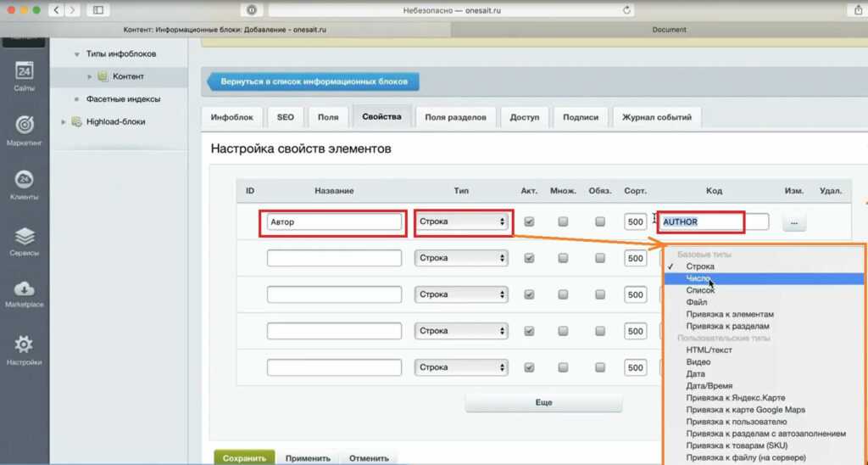Toggle Акт. checkbox in fourth property row
Image resolution: width=868 pixels, height=465 pixels.
pos(529,331)
